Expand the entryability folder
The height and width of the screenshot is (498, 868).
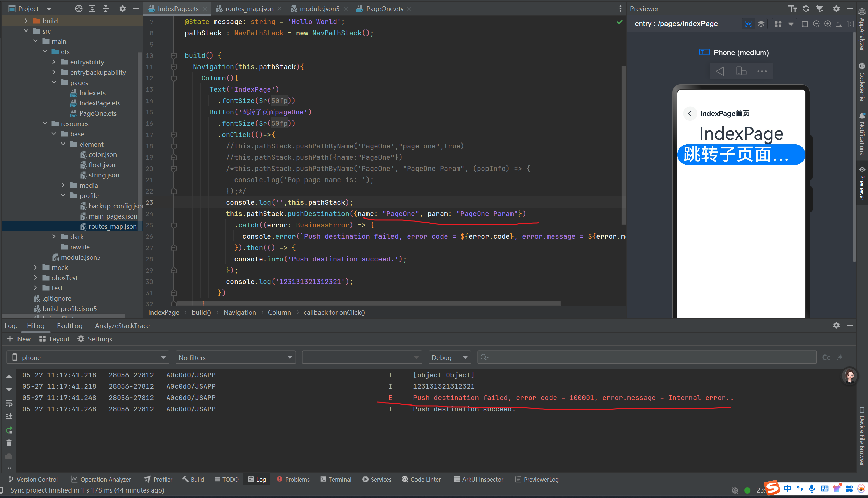[54, 62]
